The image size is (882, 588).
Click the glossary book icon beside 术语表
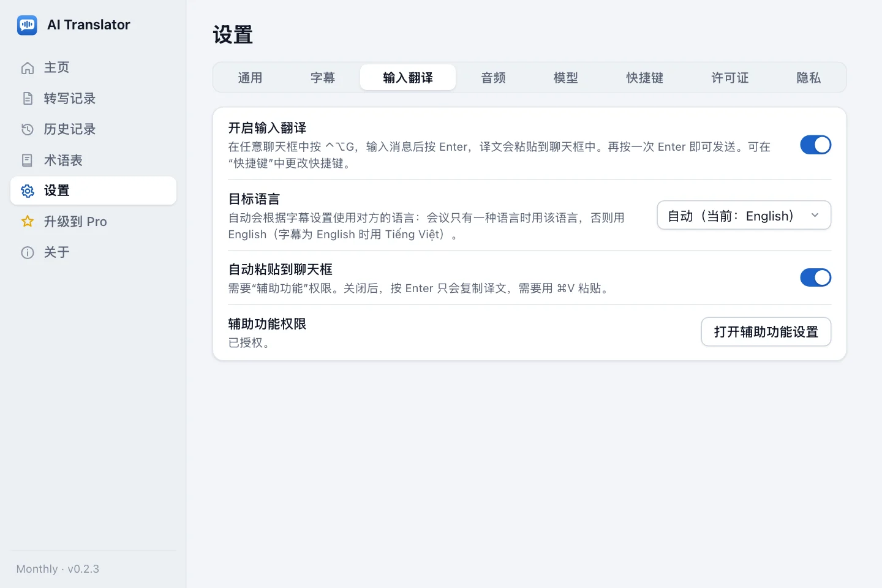(28, 160)
